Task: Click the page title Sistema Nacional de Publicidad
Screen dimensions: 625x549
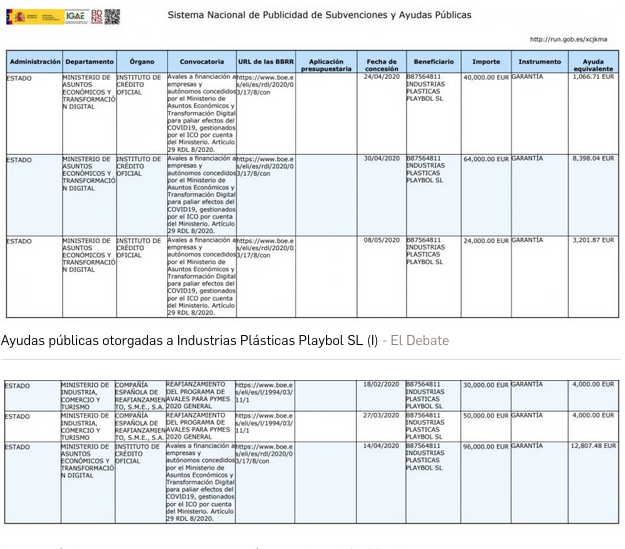Action: [x=319, y=15]
